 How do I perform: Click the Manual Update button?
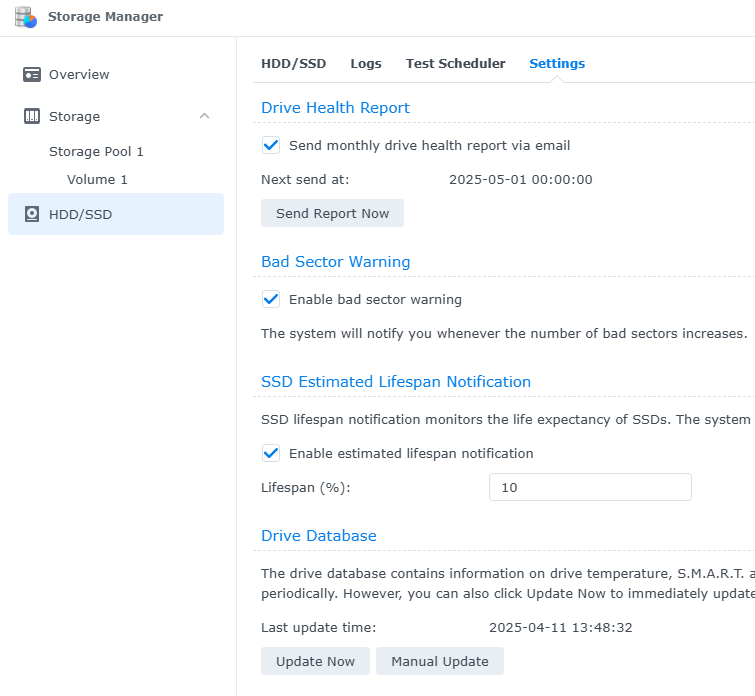[x=440, y=661]
